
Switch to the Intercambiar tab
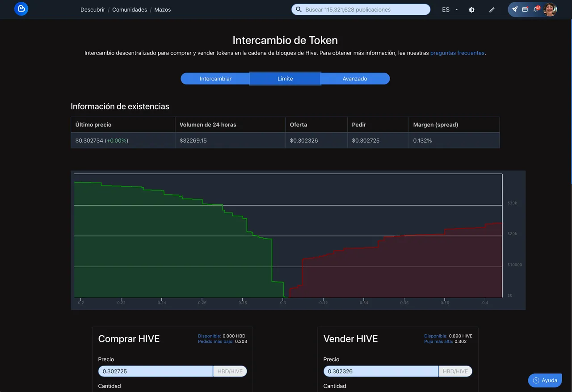point(215,79)
